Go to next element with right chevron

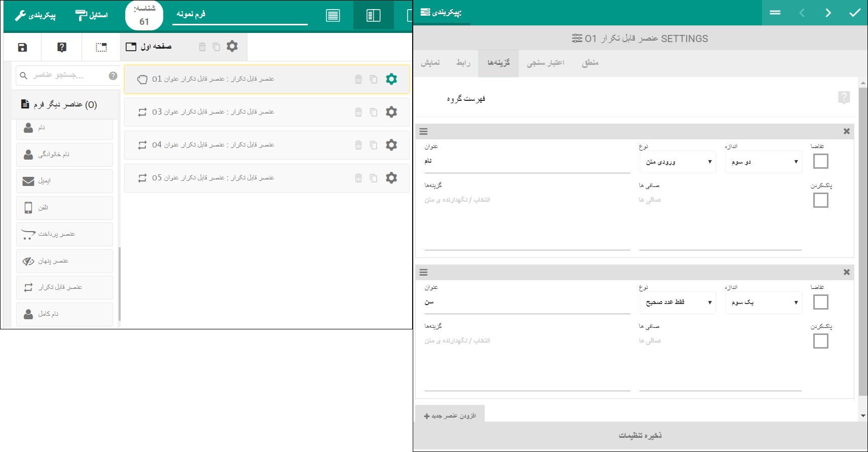pyautogui.click(x=828, y=13)
